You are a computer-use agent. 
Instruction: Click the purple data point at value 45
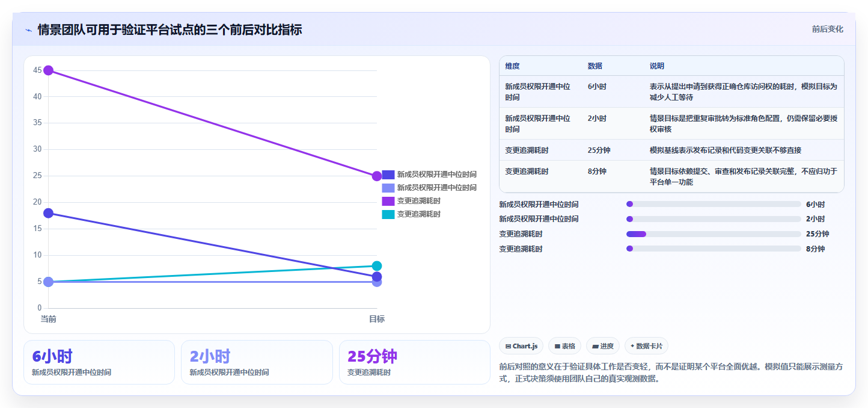tap(49, 70)
